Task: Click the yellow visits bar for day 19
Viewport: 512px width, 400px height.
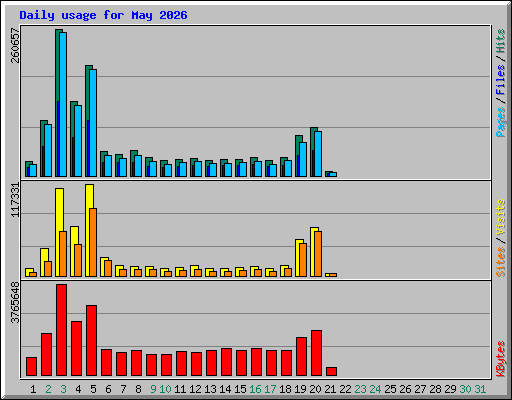Action: tap(298, 257)
